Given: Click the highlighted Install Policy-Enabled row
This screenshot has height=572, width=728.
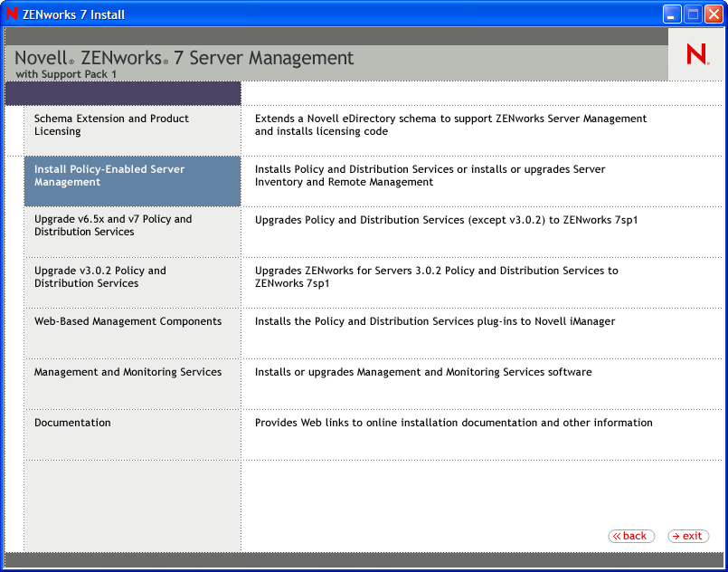Looking at the screenshot, I should 132,181.
